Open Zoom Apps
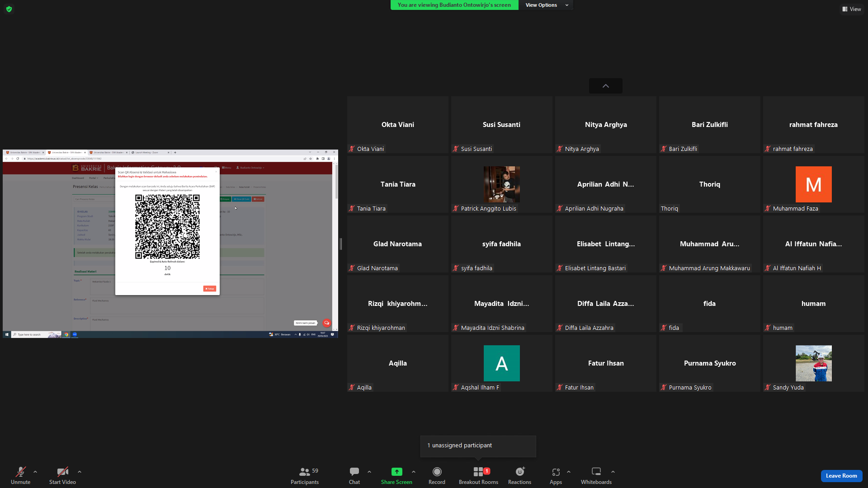Image resolution: width=868 pixels, height=488 pixels. (556, 476)
